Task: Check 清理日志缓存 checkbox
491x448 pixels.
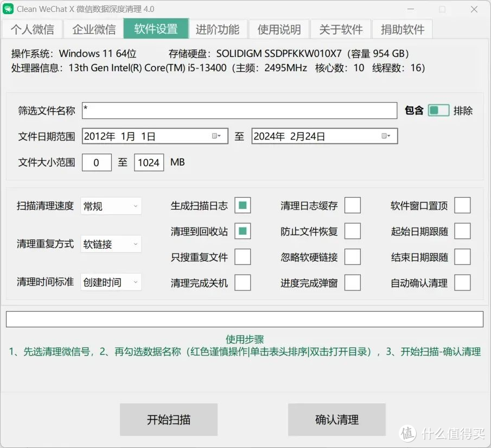Action: point(353,205)
